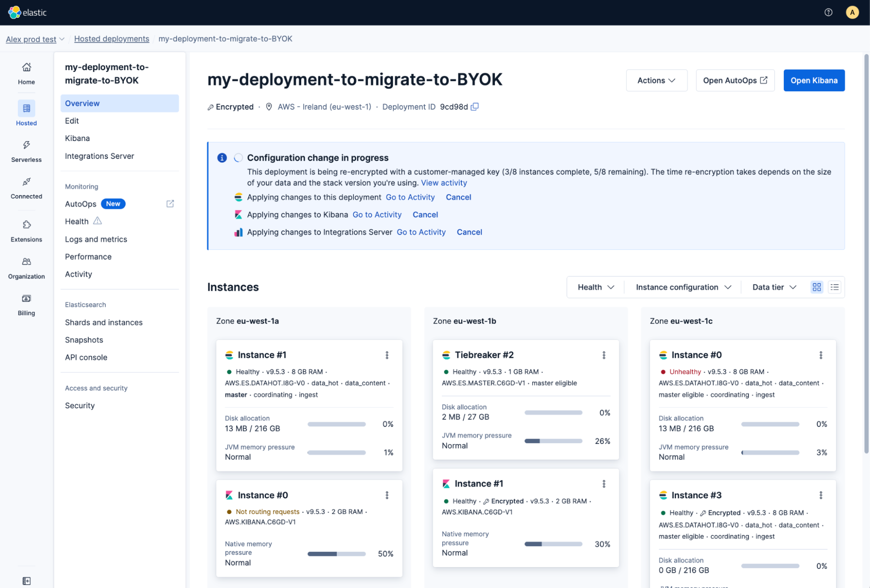
Task: Select Overview in deployment menu
Action: click(x=120, y=103)
